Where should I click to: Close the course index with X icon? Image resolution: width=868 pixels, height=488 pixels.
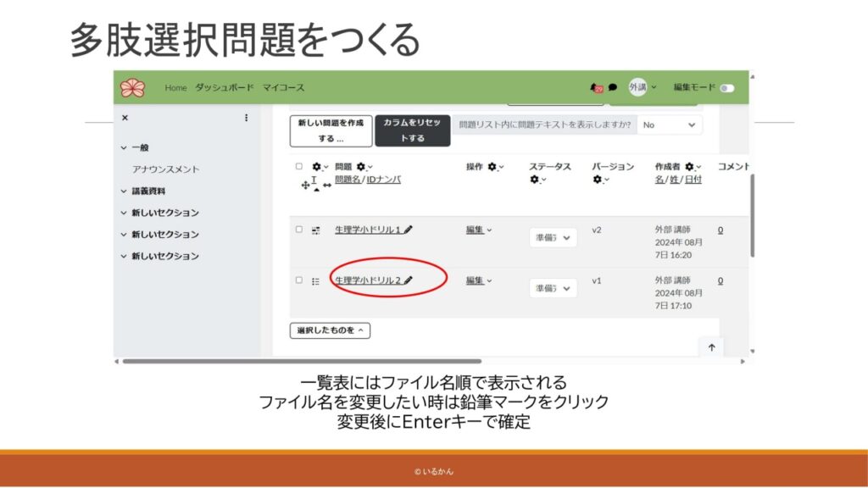(125, 118)
